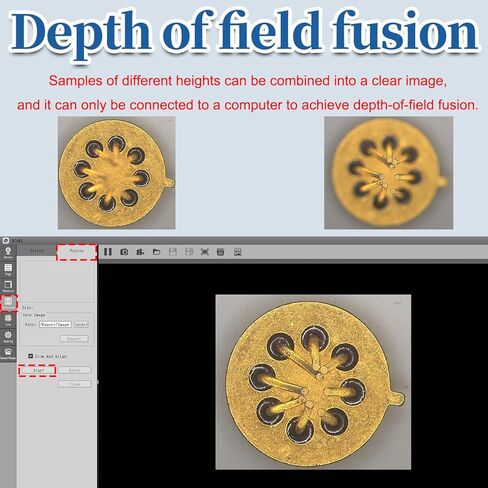The image size is (488, 488).
Task: Open the Settings gear in the sidebar
Action: [x=8, y=337]
